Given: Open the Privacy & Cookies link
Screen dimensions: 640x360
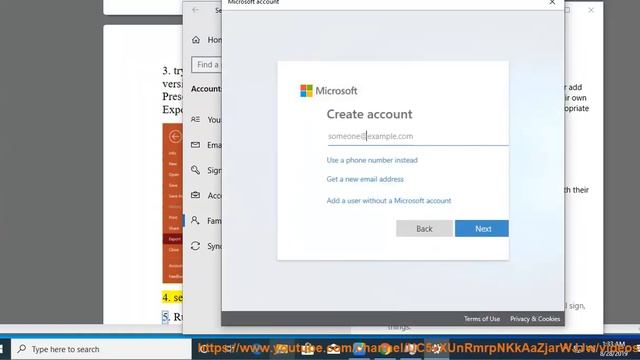Looking at the screenshot, I should (535, 319).
